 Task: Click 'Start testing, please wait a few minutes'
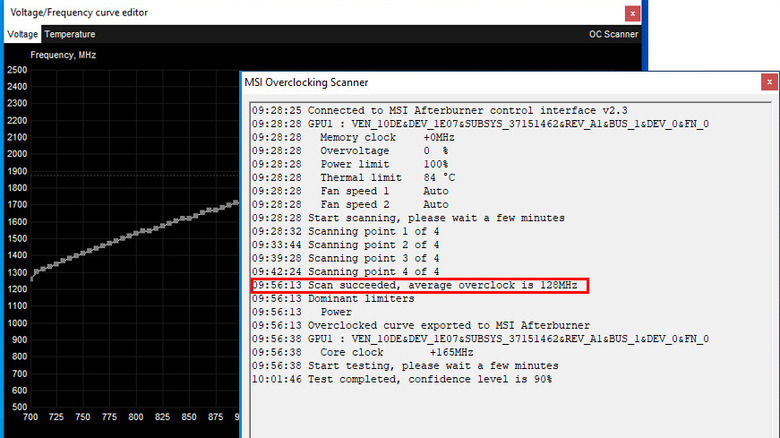405,366
